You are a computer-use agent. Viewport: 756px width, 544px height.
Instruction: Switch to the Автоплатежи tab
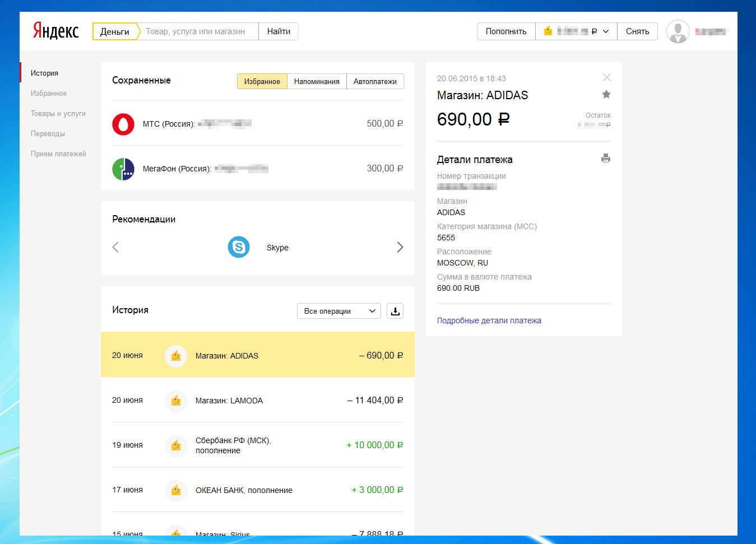(x=375, y=81)
